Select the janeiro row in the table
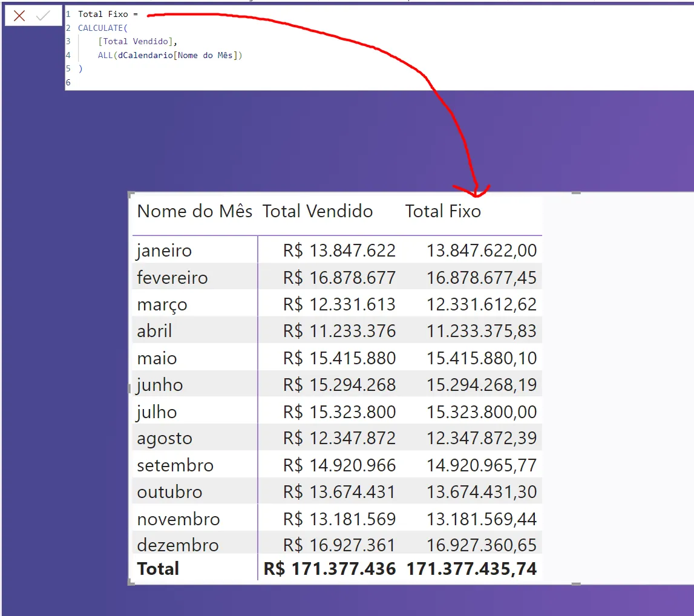 click(x=164, y=251)
